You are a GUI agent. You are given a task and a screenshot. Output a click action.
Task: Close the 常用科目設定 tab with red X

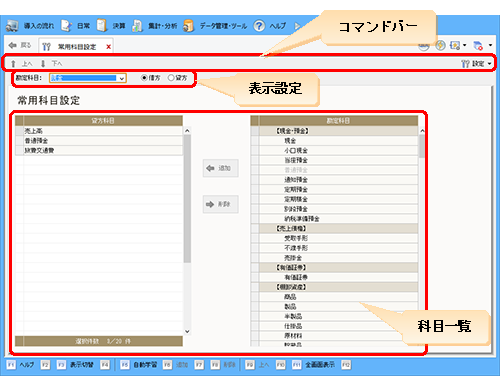click(108, 47)
